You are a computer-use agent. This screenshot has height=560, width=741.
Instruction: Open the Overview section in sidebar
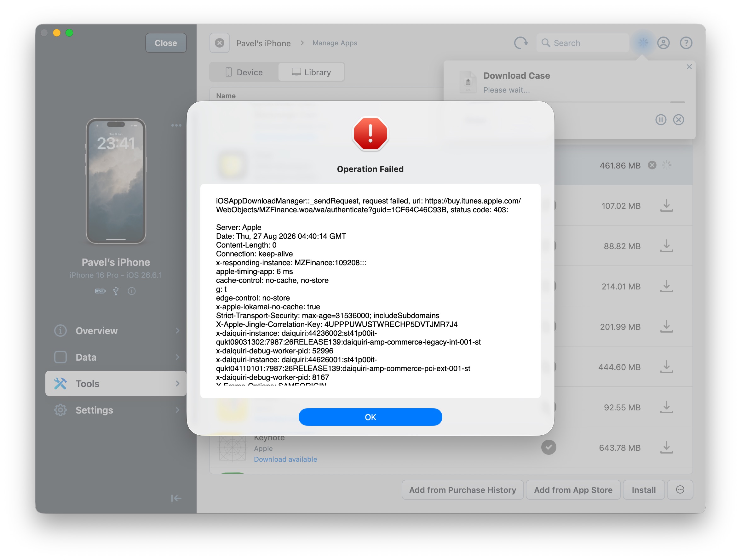(x=116, y=331)
